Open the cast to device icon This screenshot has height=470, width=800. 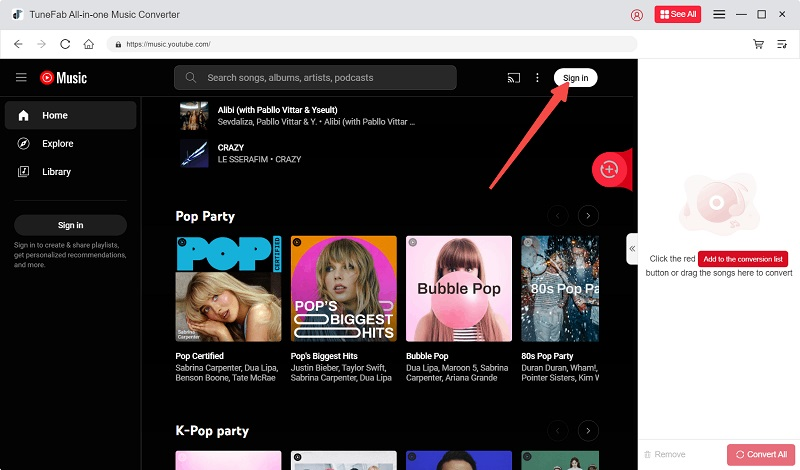513,78
